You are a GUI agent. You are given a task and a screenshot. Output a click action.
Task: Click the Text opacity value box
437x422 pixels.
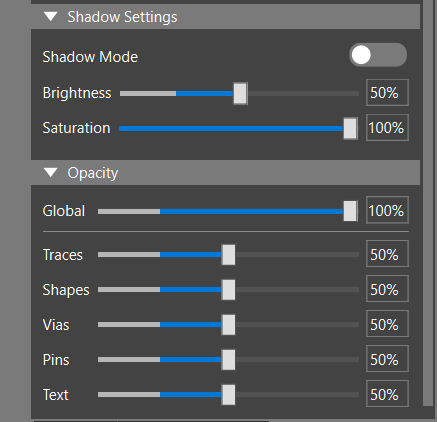coord(387,394)
